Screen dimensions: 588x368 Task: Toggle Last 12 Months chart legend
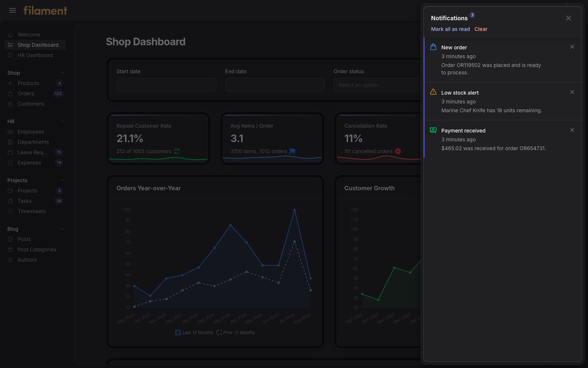(194, 333)
